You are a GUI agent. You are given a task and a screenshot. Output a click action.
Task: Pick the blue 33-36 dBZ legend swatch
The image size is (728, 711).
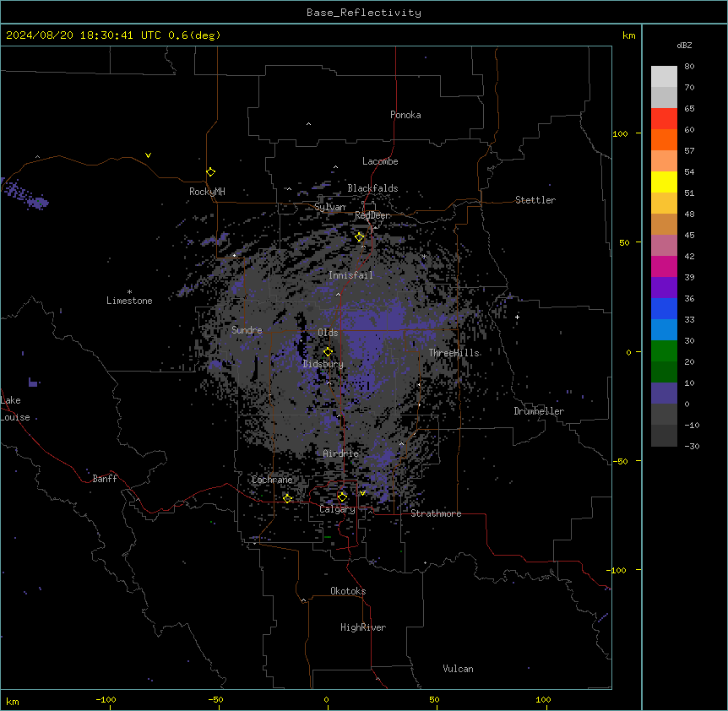click(x=664, y=308)
